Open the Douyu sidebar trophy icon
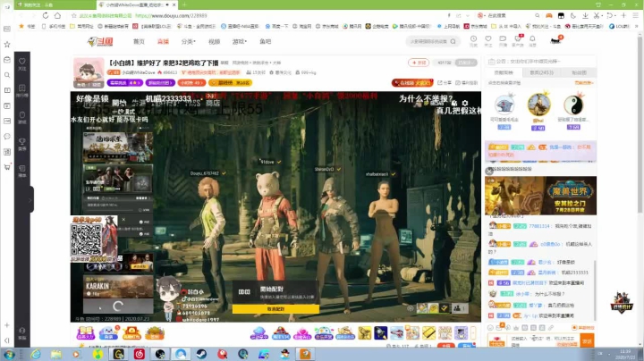644x361 pixels. 22,144
